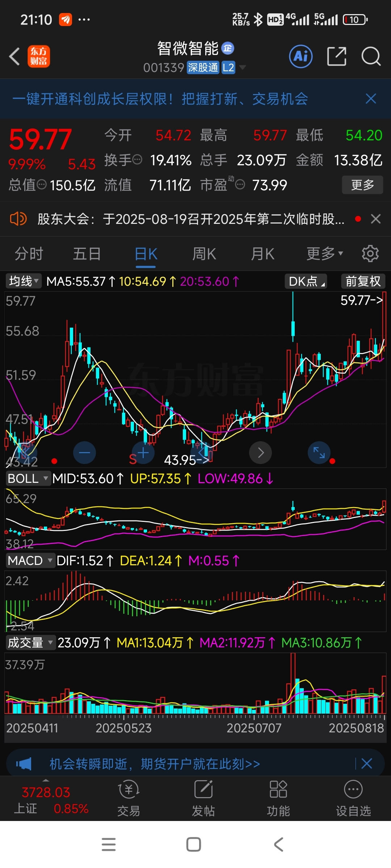The image size is (391, 868).
Task: Open the DK点 selector
Action: pyautogui.click(x=306, y=281)
